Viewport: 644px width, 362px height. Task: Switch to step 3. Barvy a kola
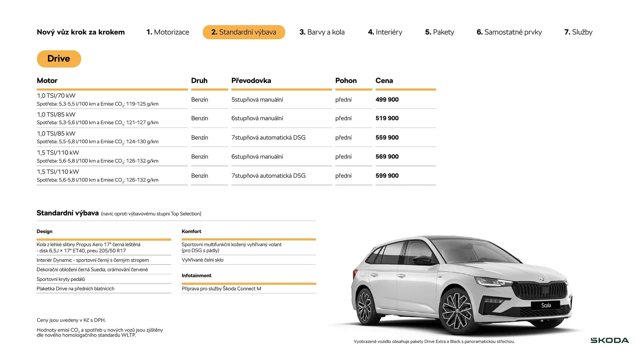click(x=322, y=32)
